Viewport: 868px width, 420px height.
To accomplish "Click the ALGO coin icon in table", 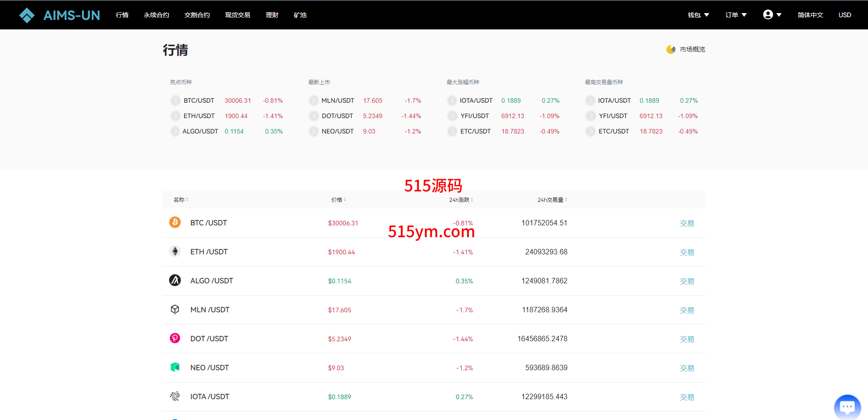I will pyautogui.click(x=175, y=280).
